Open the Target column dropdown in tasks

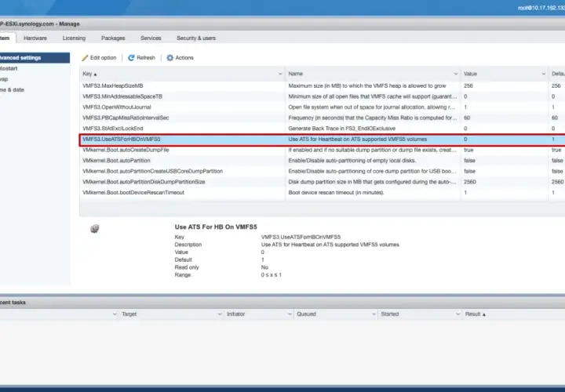click(x=220, y=314)
